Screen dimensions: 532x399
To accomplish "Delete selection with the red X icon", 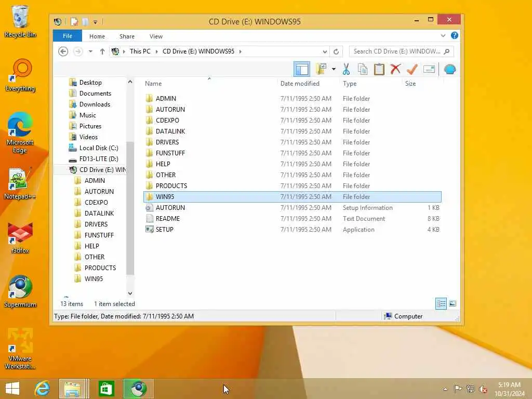I will click(x=395, y=69).
